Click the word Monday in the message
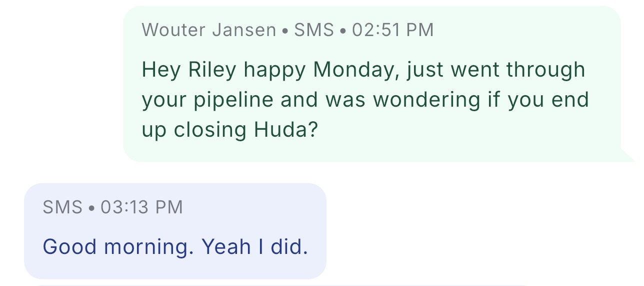The width and height of the screenshot is (644, 286). [x=356, y=70]
